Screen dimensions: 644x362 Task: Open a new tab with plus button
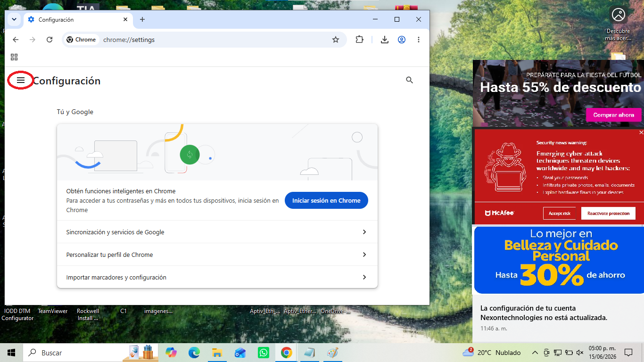142,19
